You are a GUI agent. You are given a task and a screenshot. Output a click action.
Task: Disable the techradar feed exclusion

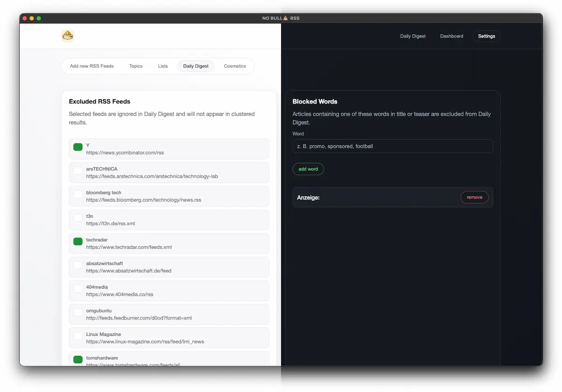pos(78,242)
